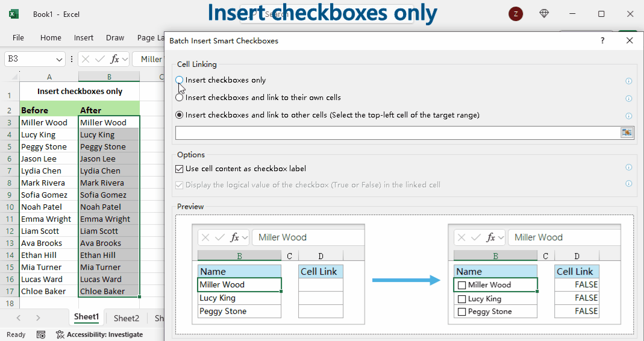644x341 pixels.
Task: Click the title cell 'Insert checkboxes only'
Action: (80, 91)
